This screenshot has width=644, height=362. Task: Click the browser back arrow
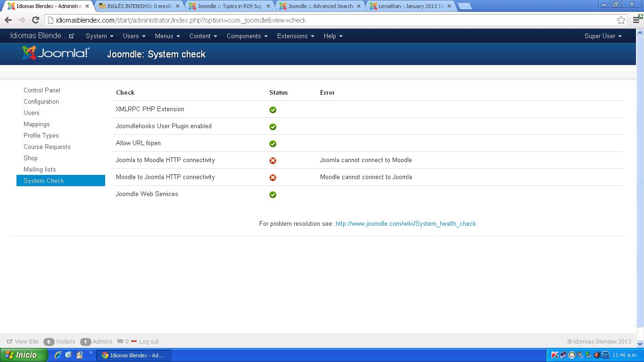pyautogui.click(x=8, y=20)
